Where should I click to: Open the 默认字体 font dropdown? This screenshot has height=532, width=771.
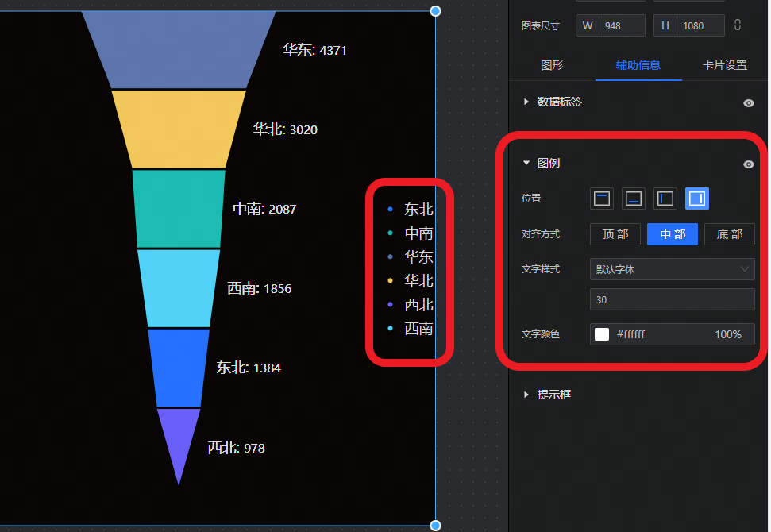[x=672, y=269]
